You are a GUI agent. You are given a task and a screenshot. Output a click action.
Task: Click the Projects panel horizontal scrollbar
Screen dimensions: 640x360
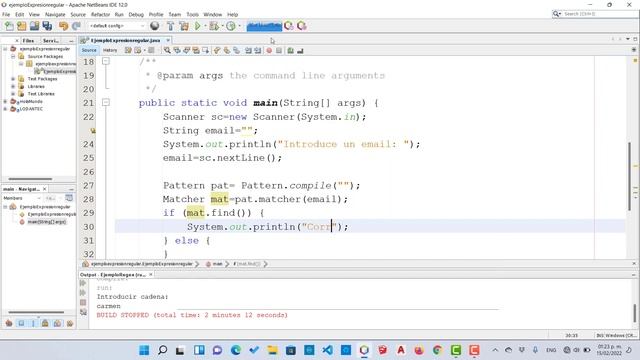(x=30, y=179)
